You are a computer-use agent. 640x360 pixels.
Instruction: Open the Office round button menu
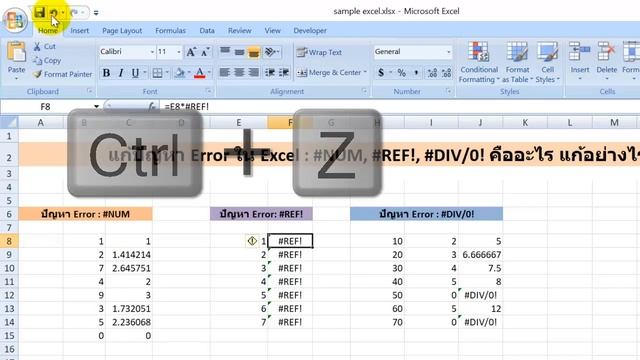15,20
